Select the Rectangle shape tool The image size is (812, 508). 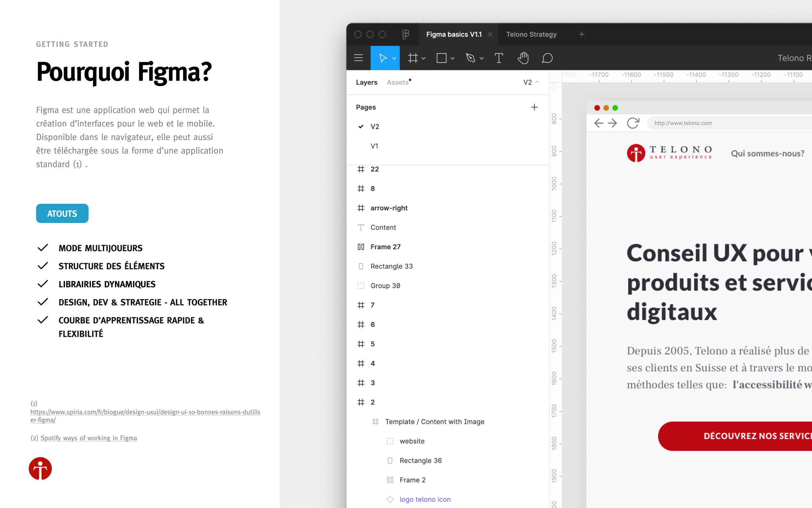pos(441,58)
